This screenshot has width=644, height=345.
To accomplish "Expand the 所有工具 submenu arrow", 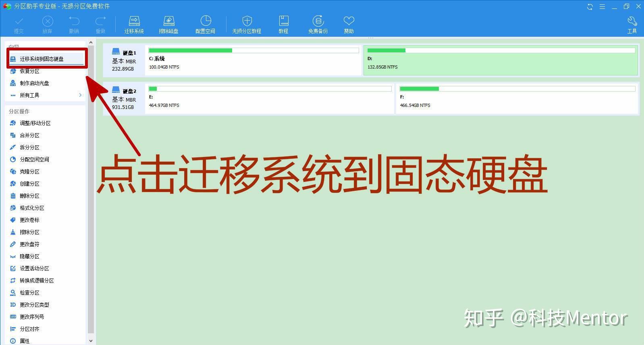I will click(x=80, y=95).
